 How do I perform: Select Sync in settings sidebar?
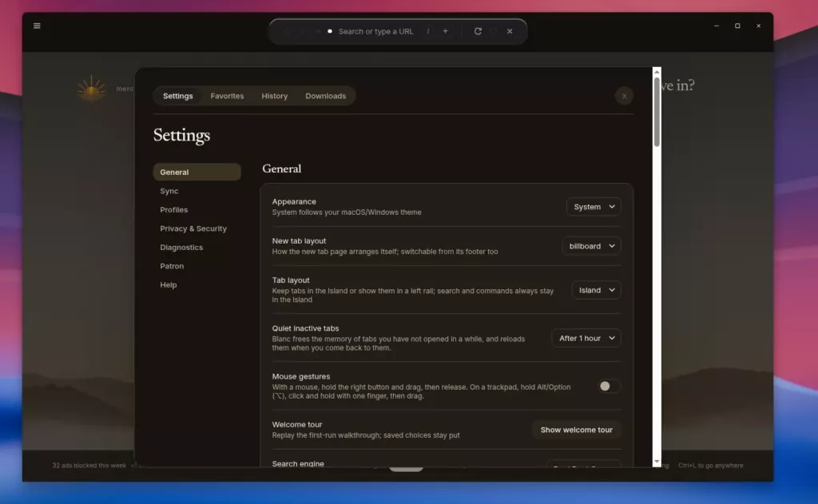197,191
